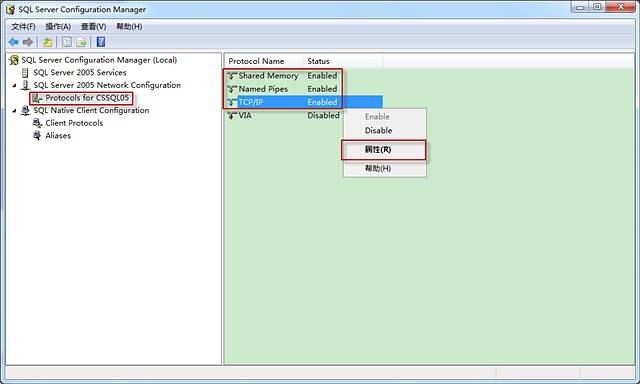Select SQL Server Configuration Manager (Local) root
Image resolution: width=640 pixels, height=384 pixels.
(99, 60)
